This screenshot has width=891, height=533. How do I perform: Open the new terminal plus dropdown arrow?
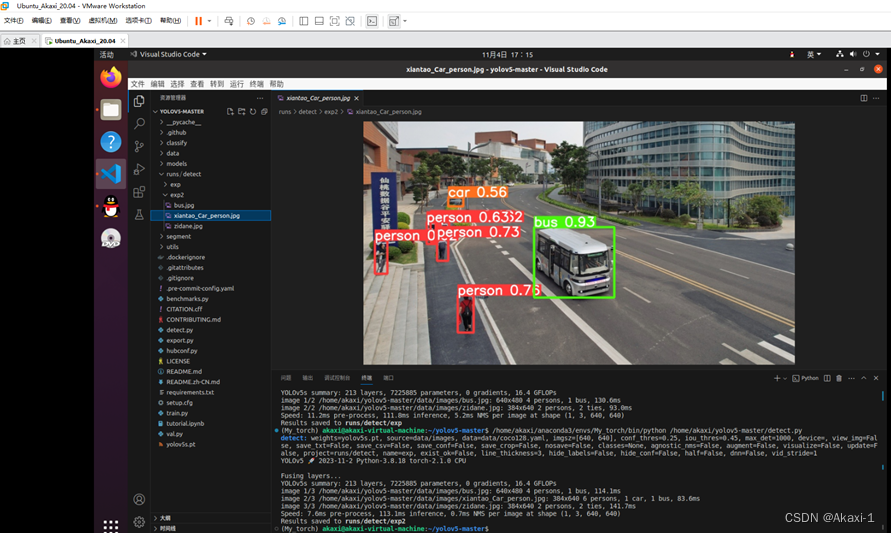click(x=785, y=378)
